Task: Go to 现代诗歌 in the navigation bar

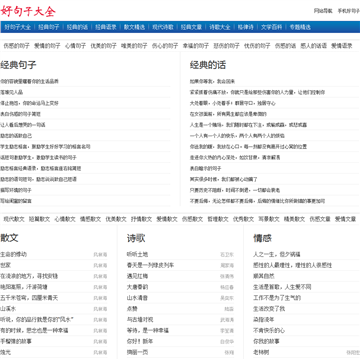Action: pyautogui.click(x=163, y=27)
